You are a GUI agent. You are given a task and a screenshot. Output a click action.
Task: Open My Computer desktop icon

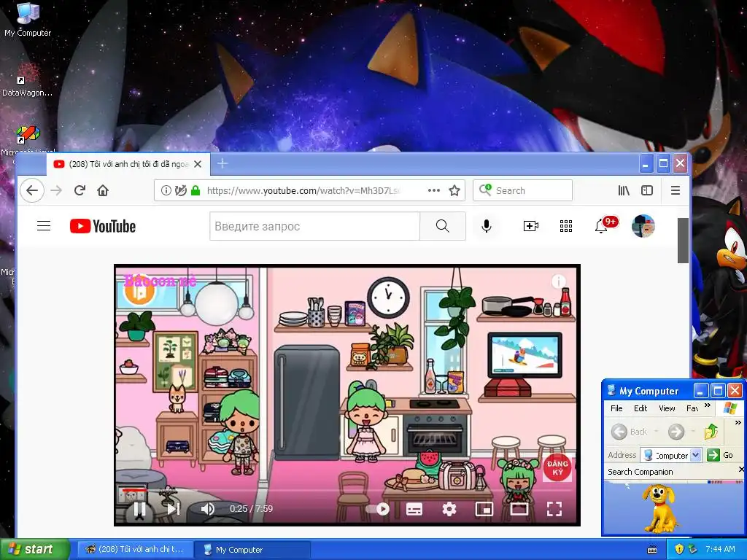coord(28,19)
